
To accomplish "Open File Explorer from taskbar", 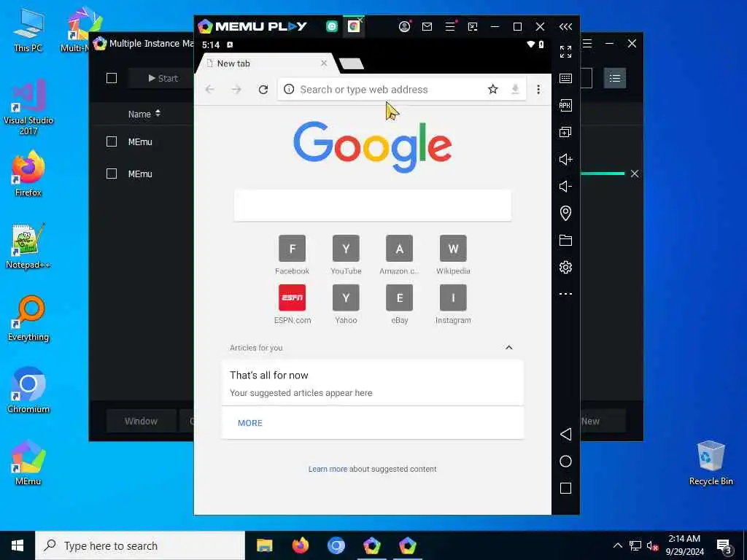I will click(264, 545).
